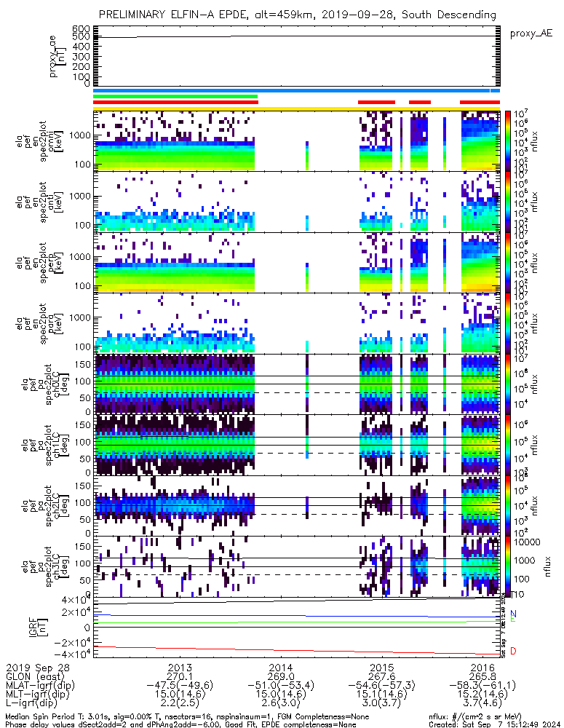Click the blue status bar under proxy_AE
564x728 pixels.
[296, 91]
